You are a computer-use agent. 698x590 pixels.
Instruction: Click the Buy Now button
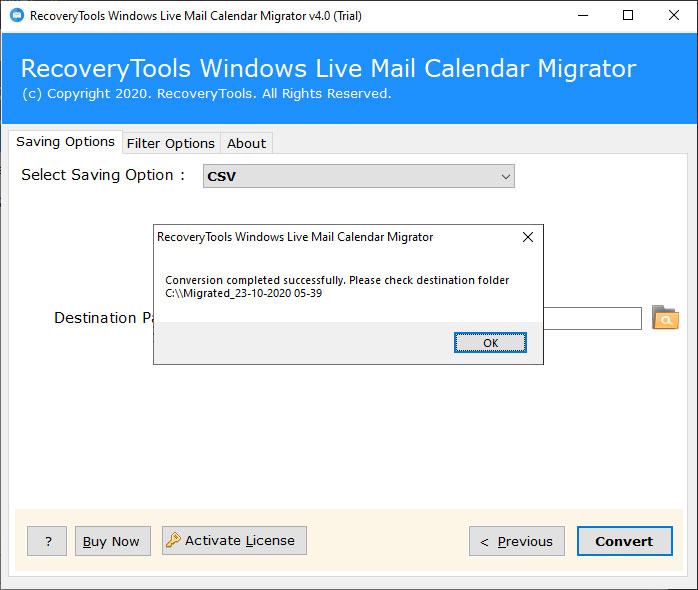pos(113,541)
